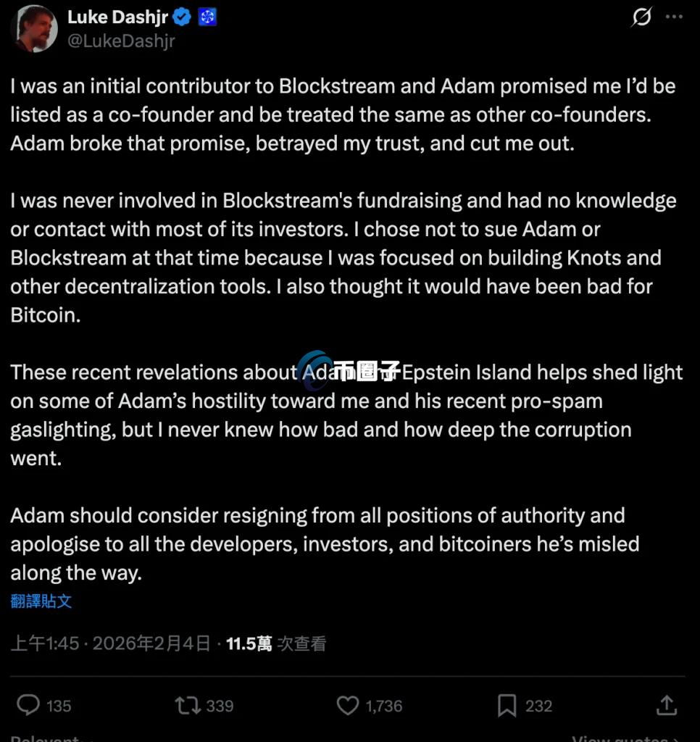The width and height of the screenshot is (700, 742).
Task: Click the 135 replies count
Action: [59, 706]
